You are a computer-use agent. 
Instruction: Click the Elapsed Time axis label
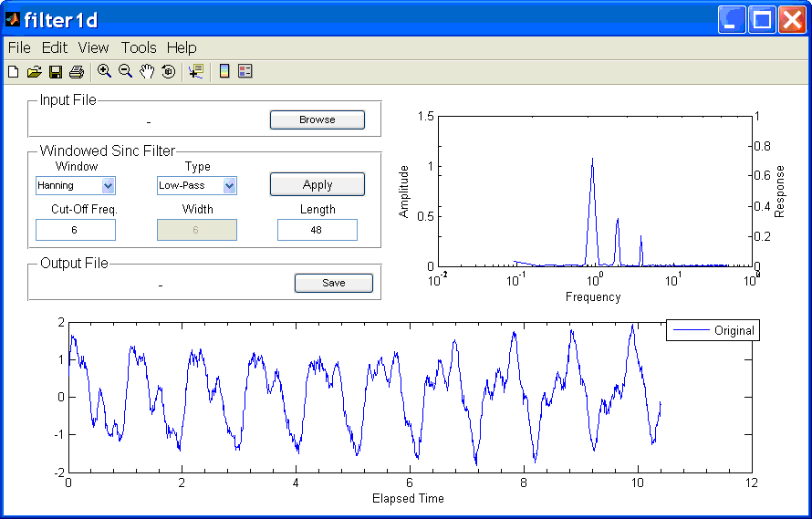pos(408,499)
